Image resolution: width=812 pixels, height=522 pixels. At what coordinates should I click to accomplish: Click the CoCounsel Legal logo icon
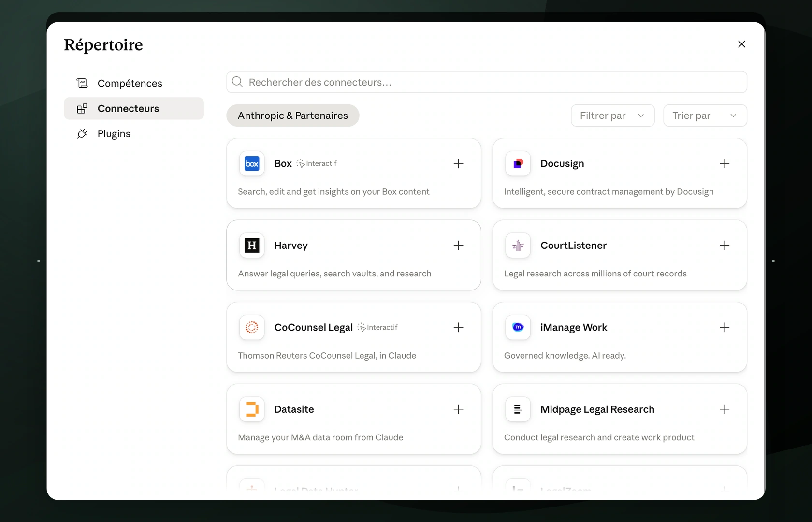pos(252,327)
